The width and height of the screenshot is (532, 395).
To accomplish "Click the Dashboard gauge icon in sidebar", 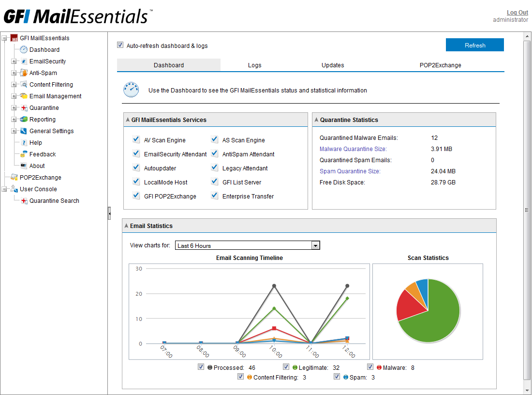I will click(24, 49).
